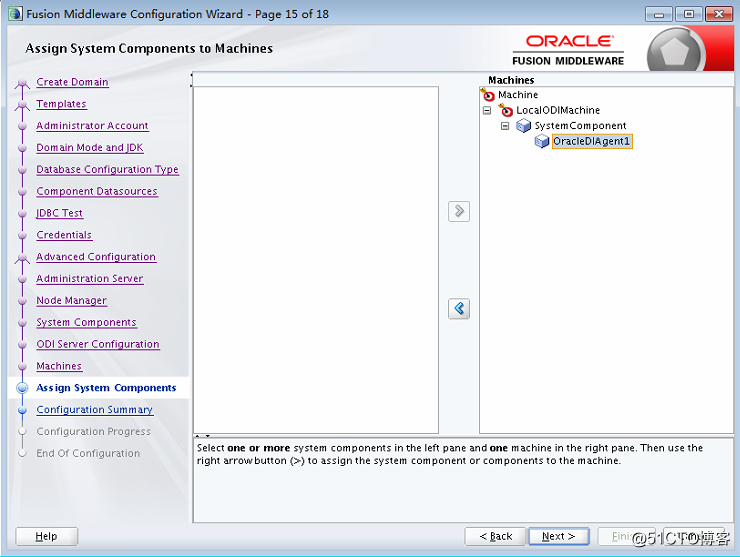Jump to Node Manager step

[x=71, y=300]
